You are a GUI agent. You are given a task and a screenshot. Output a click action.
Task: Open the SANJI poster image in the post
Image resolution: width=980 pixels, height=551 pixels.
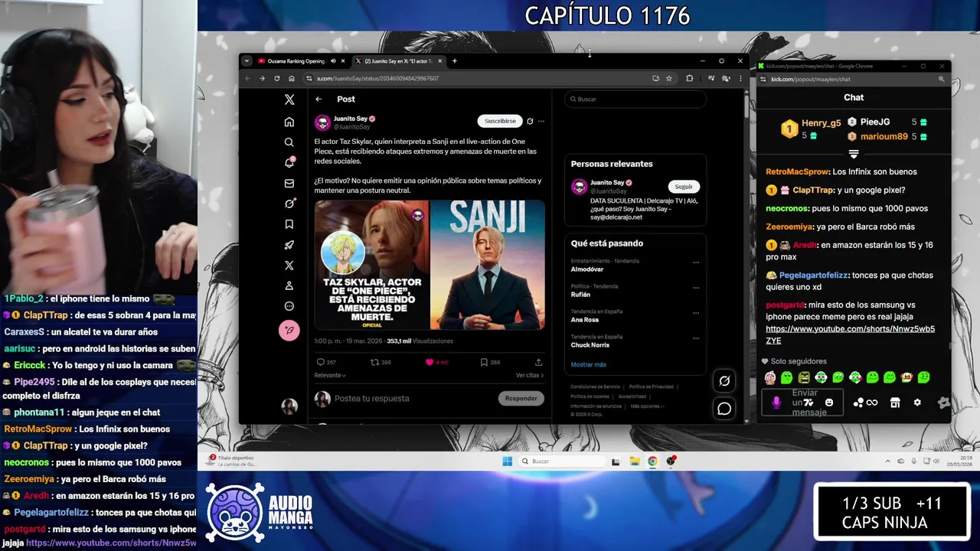(x=488, y=266)
